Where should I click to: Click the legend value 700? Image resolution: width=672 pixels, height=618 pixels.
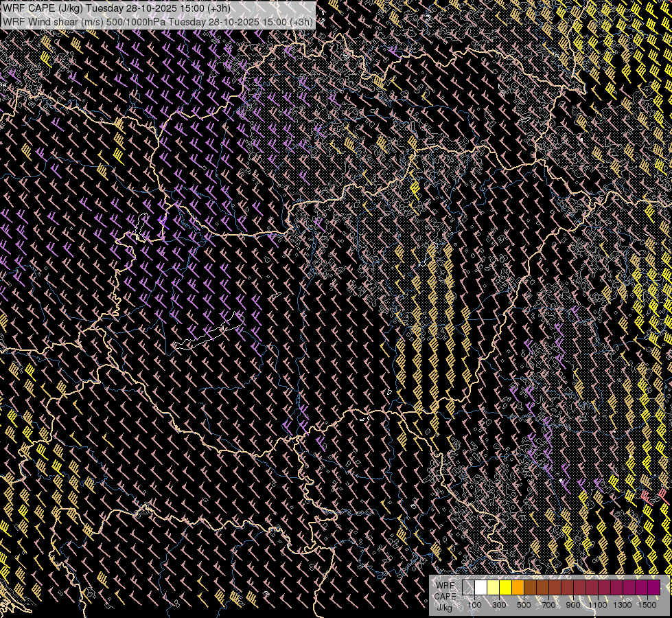pyautogui.click(x=548, y=605)
